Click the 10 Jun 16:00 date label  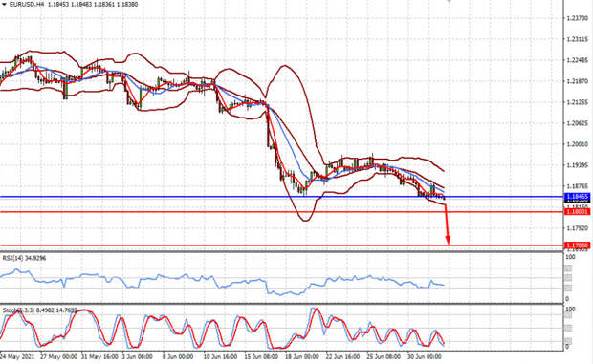pyautogui.click(x=220, y=356)
